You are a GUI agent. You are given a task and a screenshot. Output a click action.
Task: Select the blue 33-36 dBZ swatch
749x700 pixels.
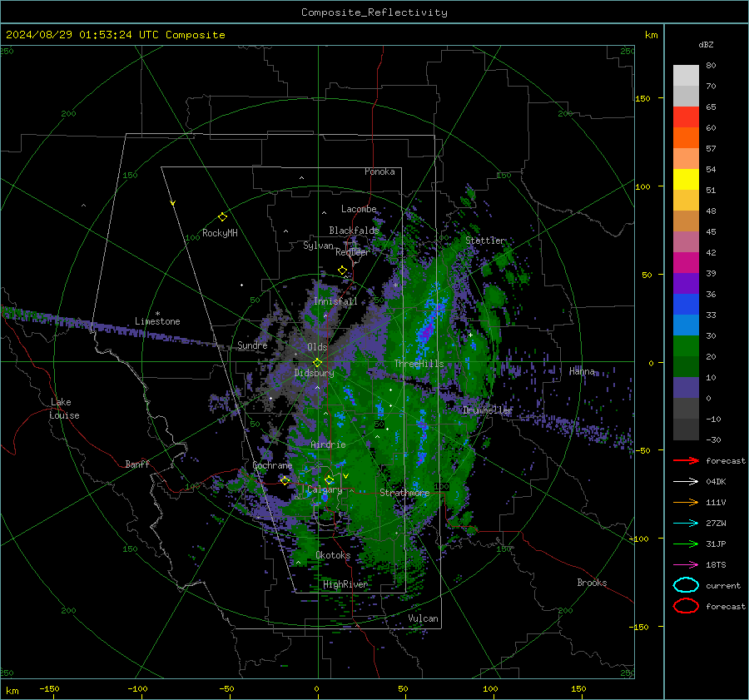point(686,305)
